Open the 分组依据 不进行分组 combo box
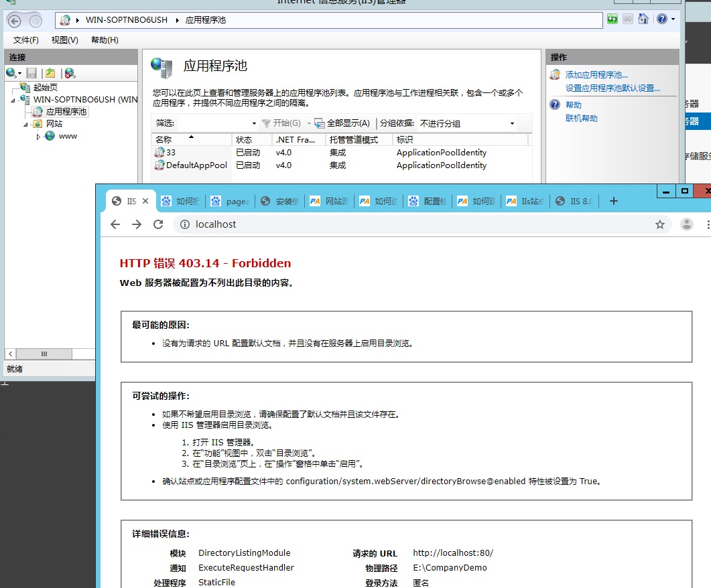 click(x=467, y=123)
